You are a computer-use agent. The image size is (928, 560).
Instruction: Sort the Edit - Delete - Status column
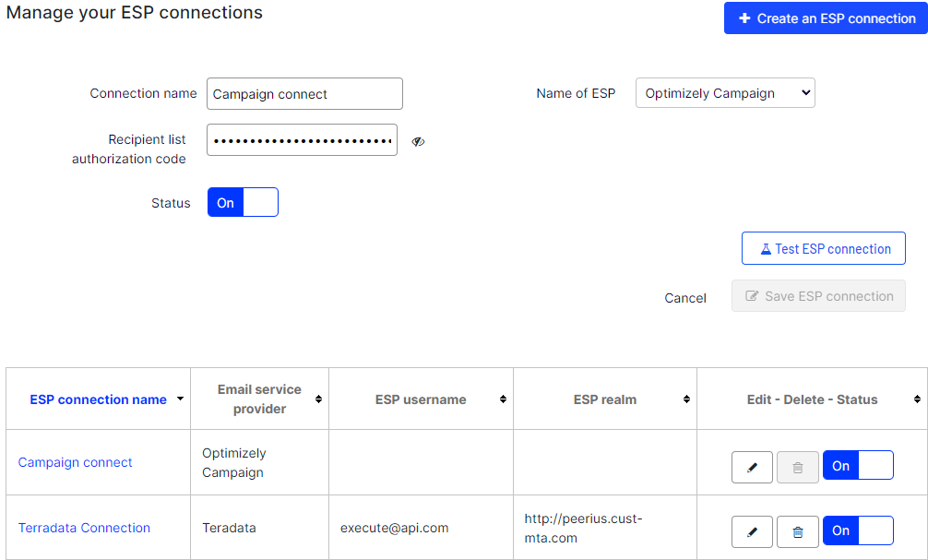pyautogui.click(x=917, y=399)
